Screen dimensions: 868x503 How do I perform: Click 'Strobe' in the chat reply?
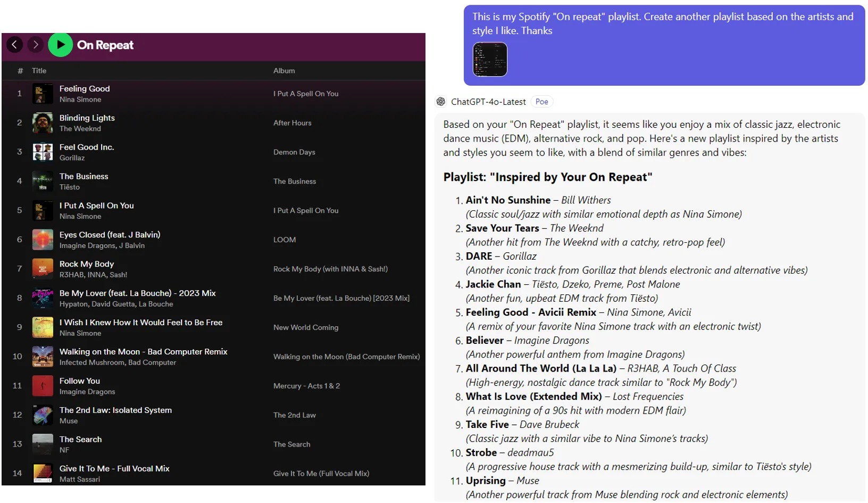(481, 453)
